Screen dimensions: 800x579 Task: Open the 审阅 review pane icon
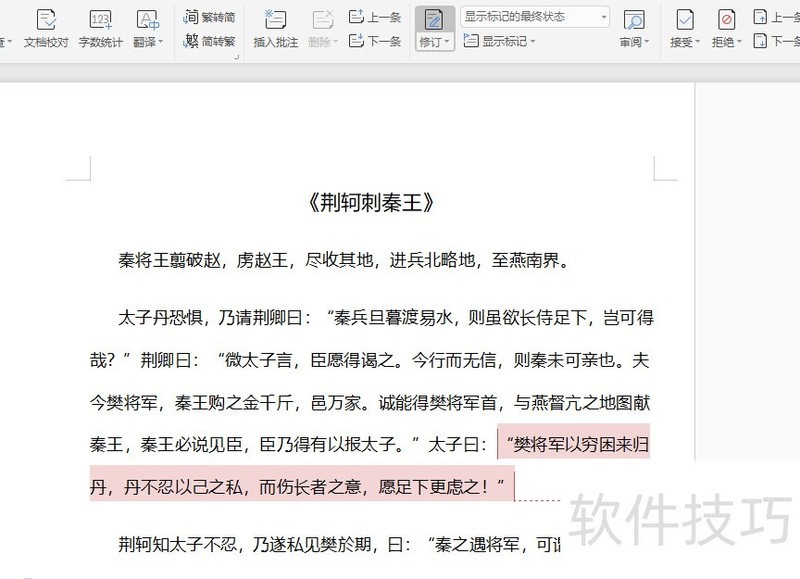[x=633, y=20]
